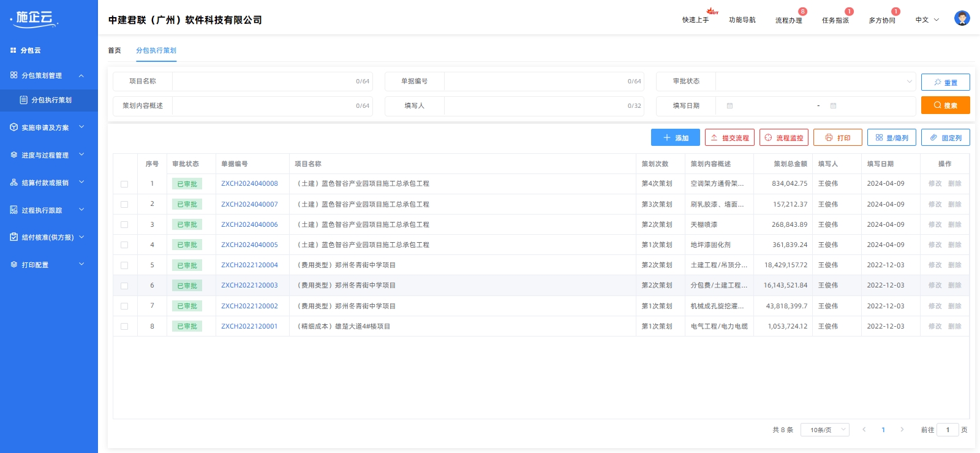Click the 重置 reset button
This screenshot has width=980, height=453.
pyautogui.click(x=945, y=82)
